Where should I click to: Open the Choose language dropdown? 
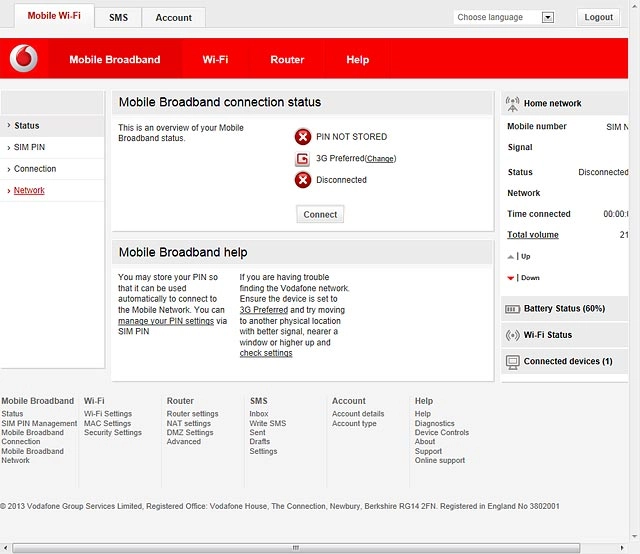(504, 17)
